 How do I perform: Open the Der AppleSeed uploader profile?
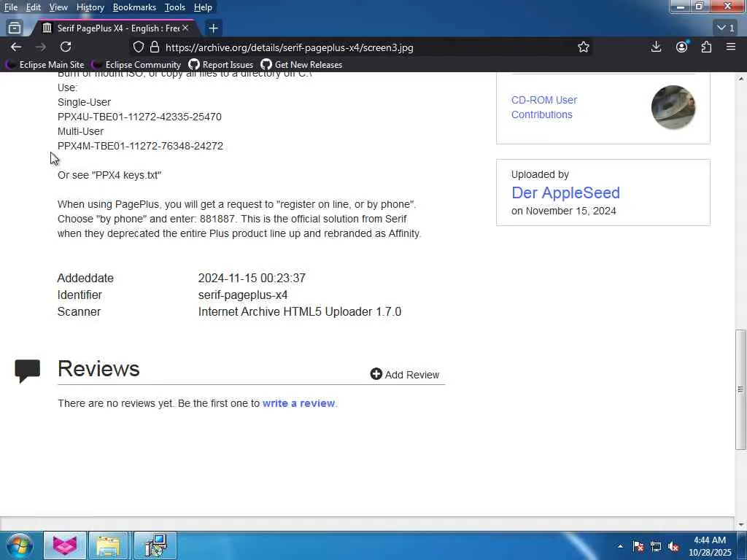tap(565, 192)
